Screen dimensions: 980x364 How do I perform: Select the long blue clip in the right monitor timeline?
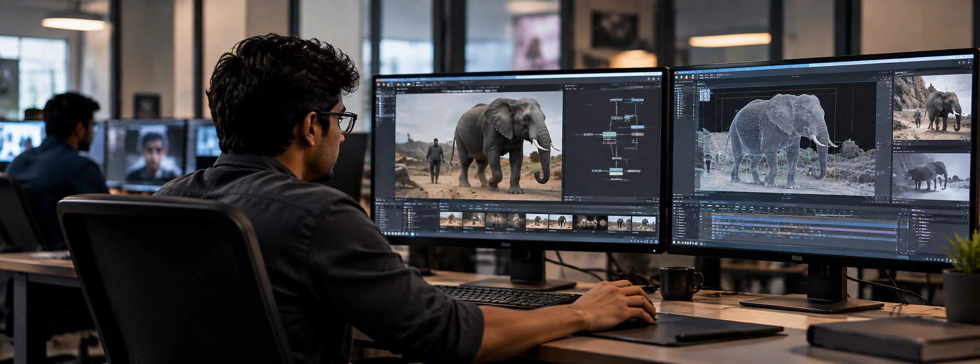coord(805,221)
